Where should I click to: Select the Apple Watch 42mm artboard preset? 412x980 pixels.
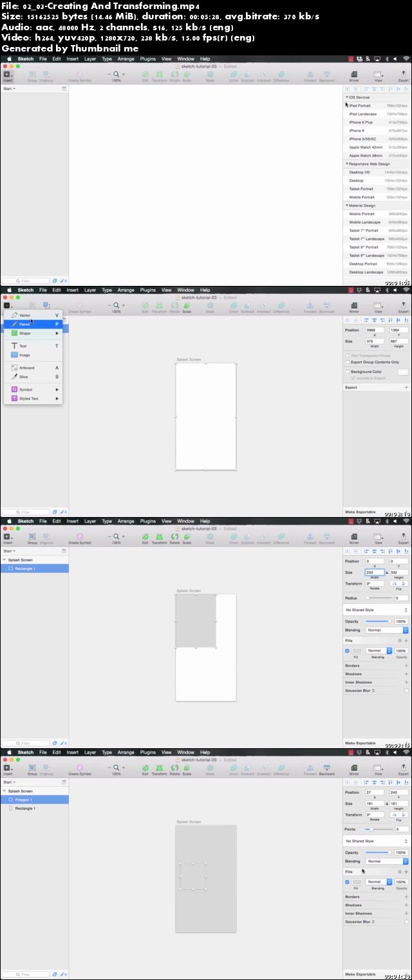point(377,147)
